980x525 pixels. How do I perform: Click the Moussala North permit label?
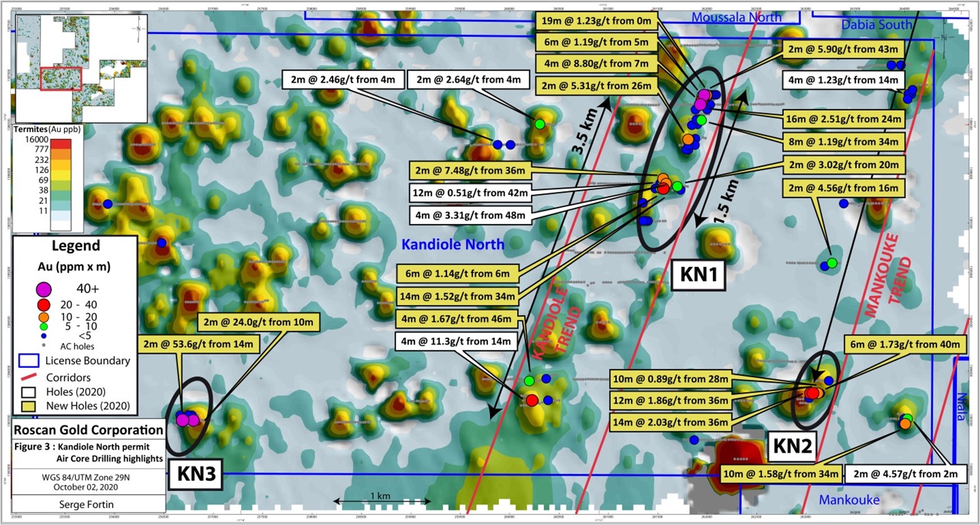pos(736,18)
